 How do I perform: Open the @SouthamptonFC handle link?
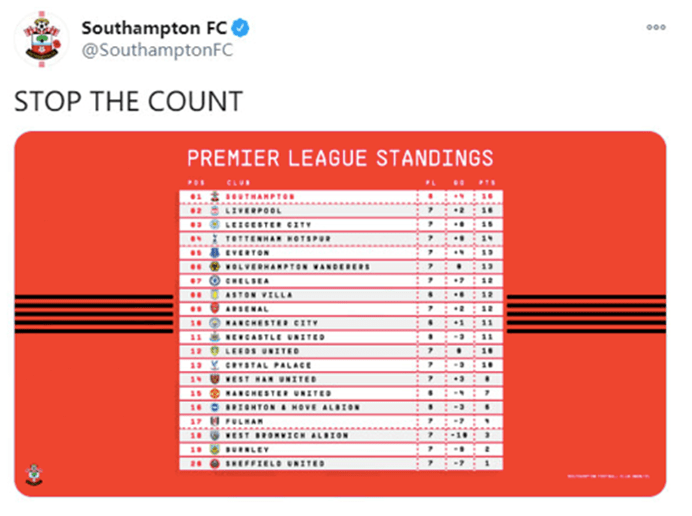click(157, 50)
